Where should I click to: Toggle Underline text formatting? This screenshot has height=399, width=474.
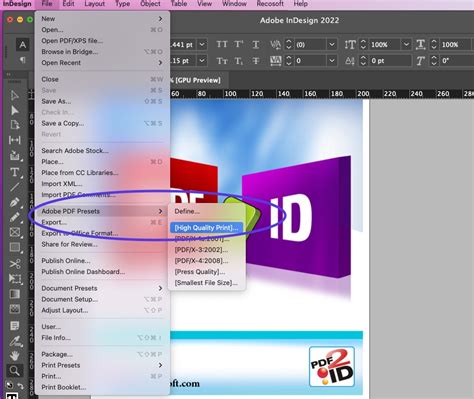point(256,44)
